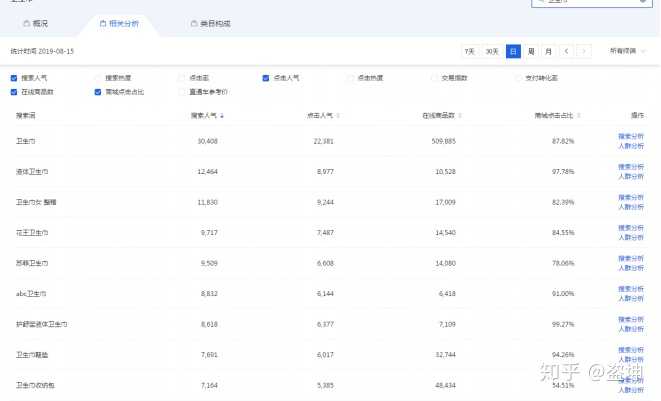Image resolution: width=661 pixels, height=401 pixels.
Task: Open 搜索分析 link for 卫生巾 row
Action: tap(631, 136)
